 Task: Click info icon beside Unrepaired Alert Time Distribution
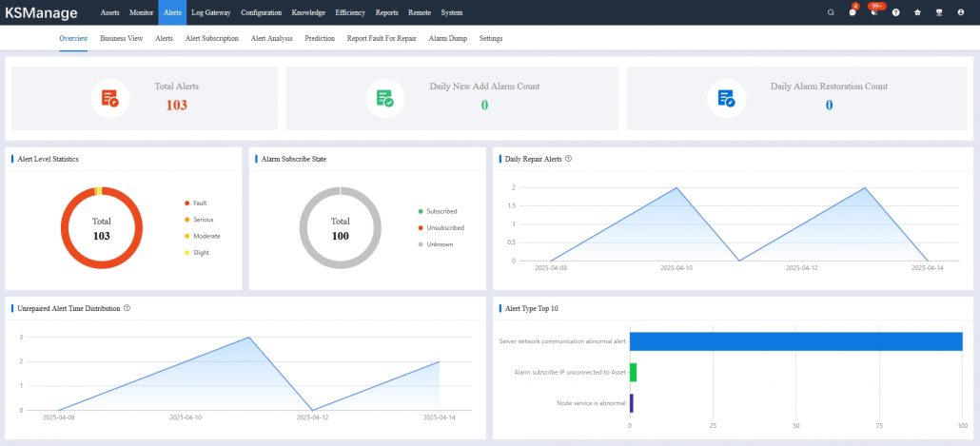pyautogui.click(x=127, y=308)
